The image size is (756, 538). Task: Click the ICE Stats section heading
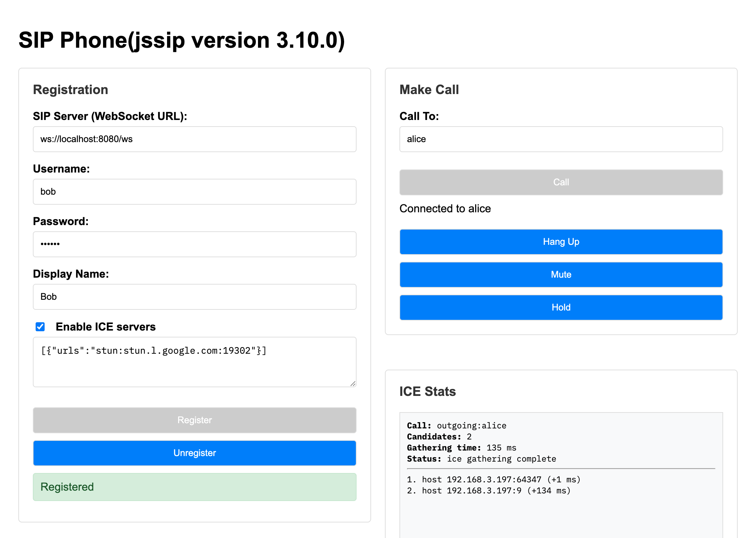[427, 391]
